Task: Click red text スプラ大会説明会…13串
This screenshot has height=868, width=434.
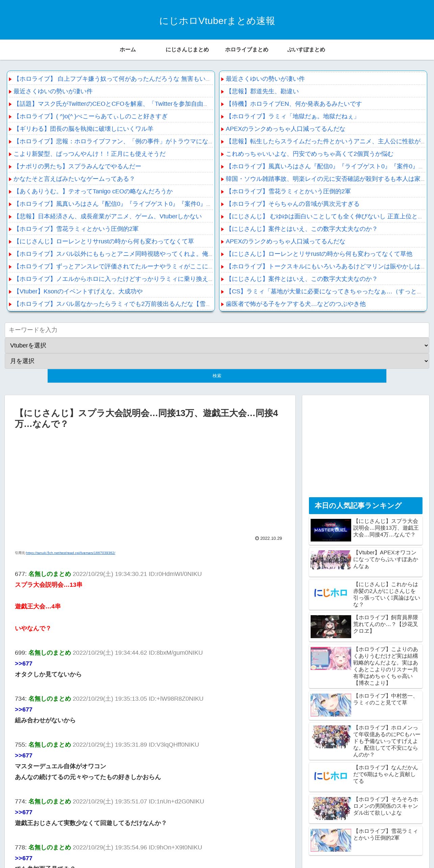Action: pos(49,585)
